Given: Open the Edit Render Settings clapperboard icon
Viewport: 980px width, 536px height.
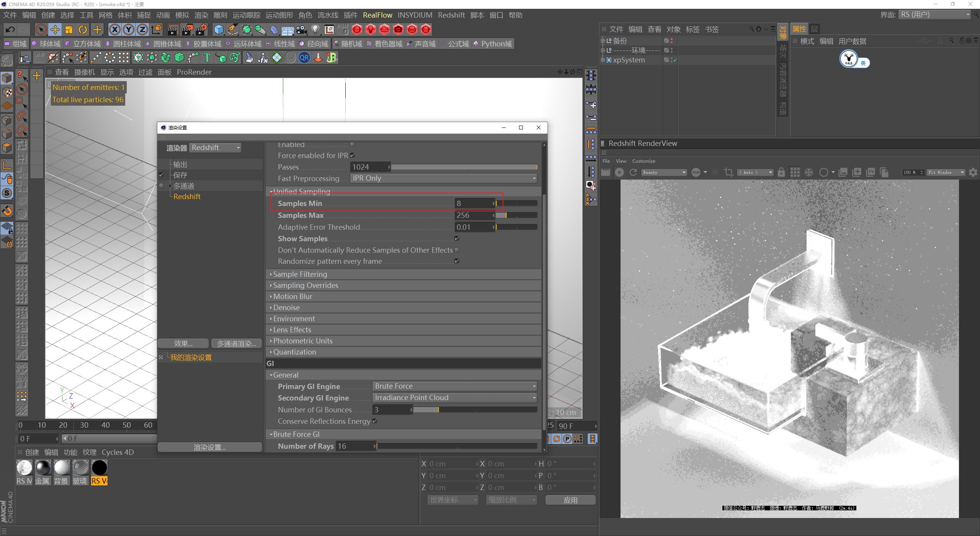Looking at the screenshot, I should 201,29.
